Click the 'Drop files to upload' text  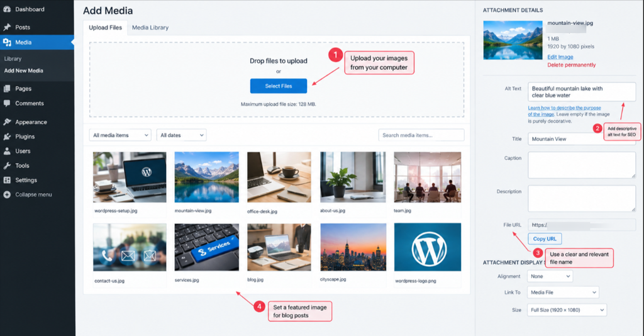pos(279,61)
